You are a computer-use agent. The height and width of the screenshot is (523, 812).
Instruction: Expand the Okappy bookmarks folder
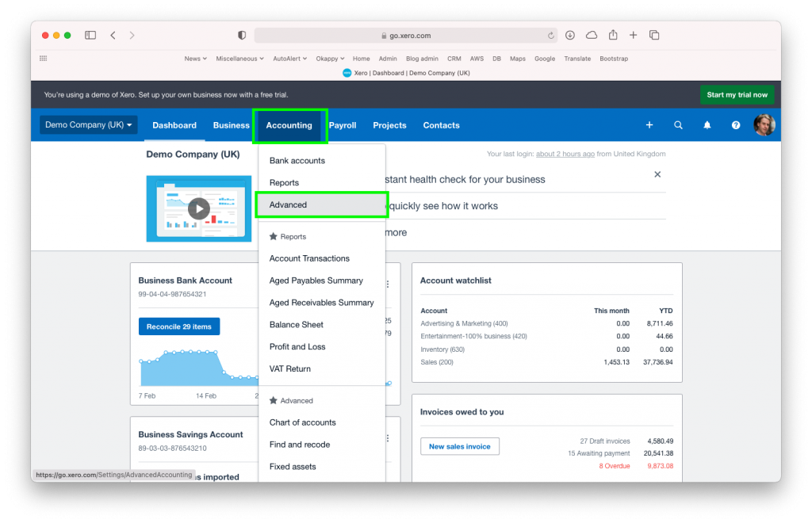pyautogui.click(x=330, y=59)
